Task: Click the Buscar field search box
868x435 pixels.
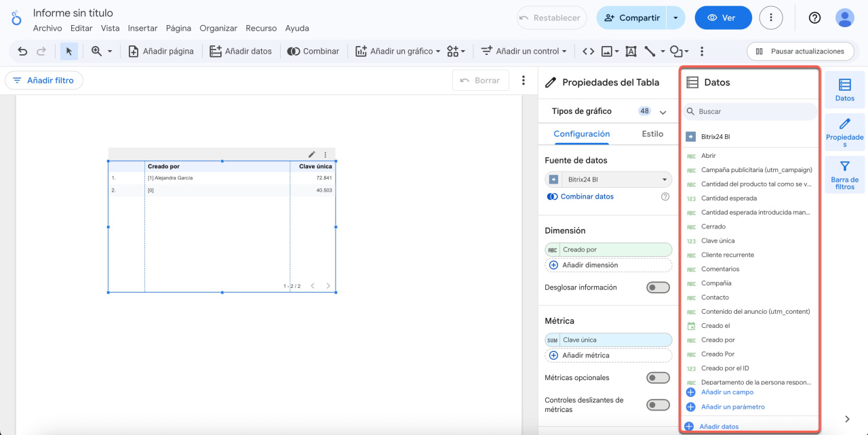Action: pyautogui.click(x=749, y=111)
